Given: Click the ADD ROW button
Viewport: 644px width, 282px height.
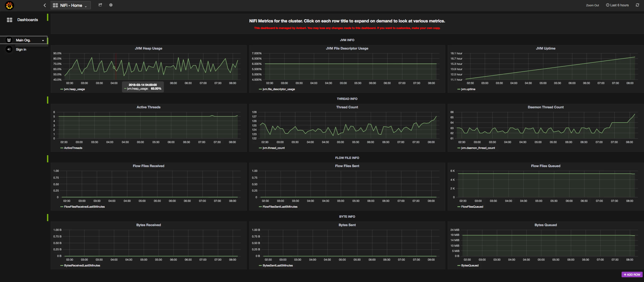Looking at the screenshot, I should [632, 275].
